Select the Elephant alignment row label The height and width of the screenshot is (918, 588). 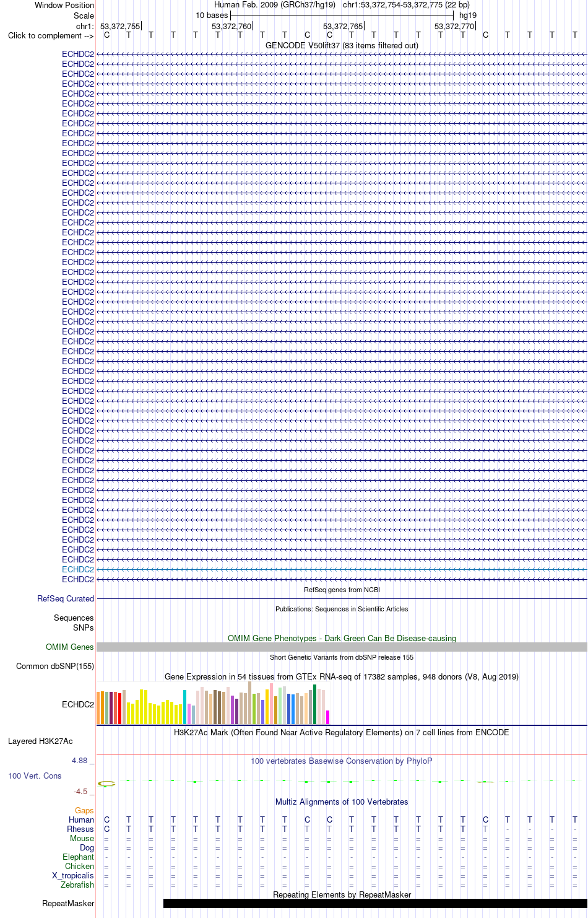pos(79,857)
